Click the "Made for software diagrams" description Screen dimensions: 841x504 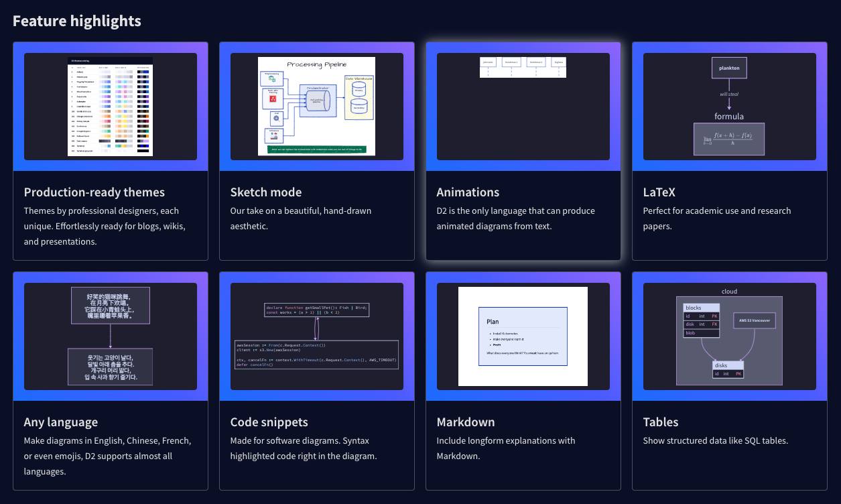point(304,448)
